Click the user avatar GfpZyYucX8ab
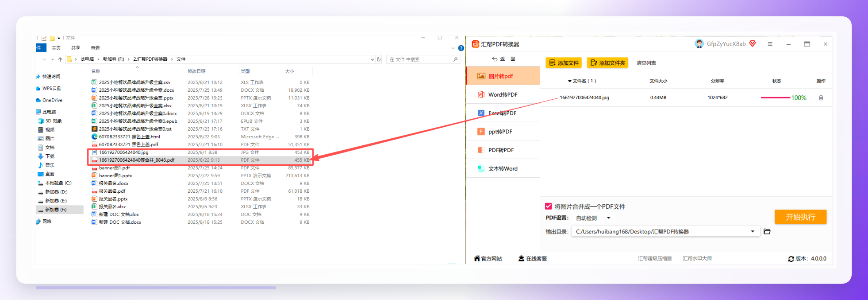This screenshot has height=300, width=868. click(699, 43)
